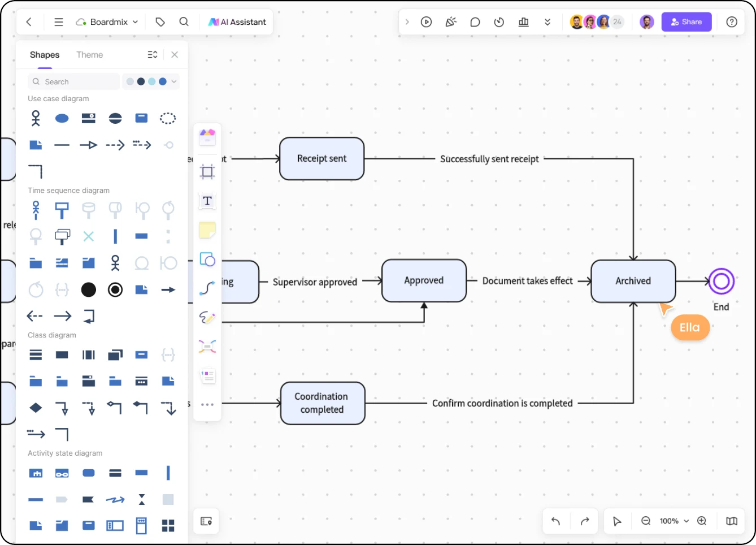Select the solid blue ellipse use case shape
756x545 pixels.
[x=62, y=118]
